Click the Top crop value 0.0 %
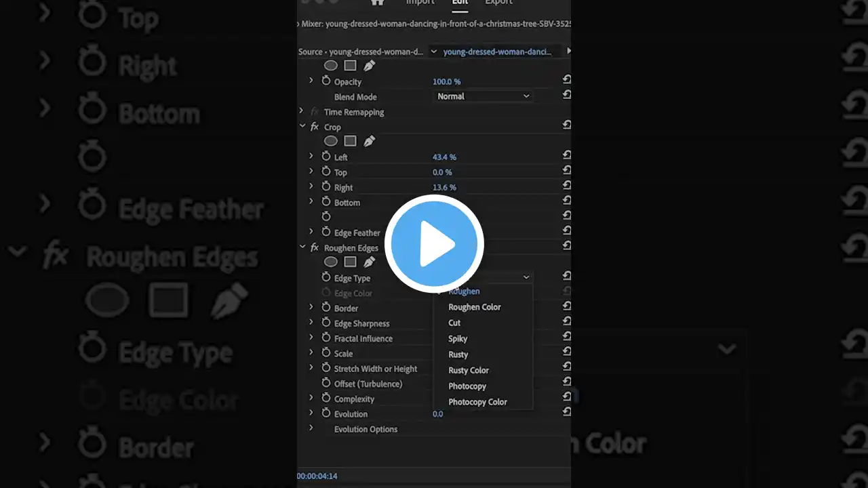868x488 pixels. [x=442, y=172]
